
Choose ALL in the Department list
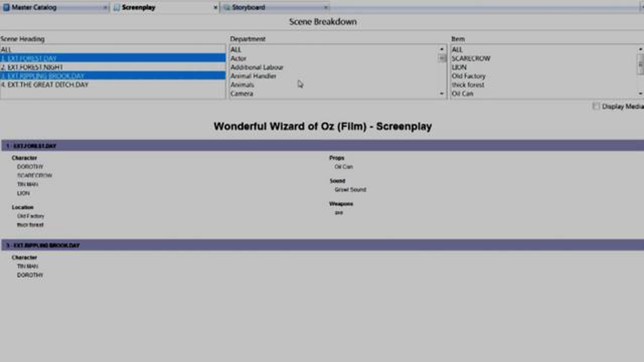(334, 50)
